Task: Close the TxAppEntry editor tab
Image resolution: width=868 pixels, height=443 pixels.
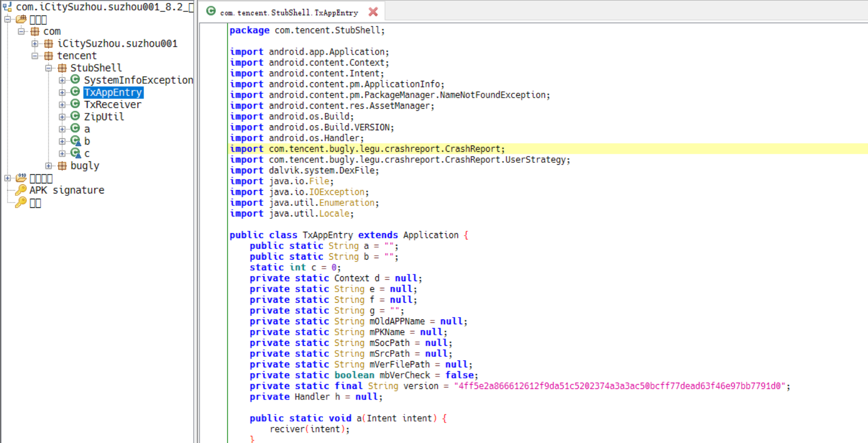Action: [373, 12]
